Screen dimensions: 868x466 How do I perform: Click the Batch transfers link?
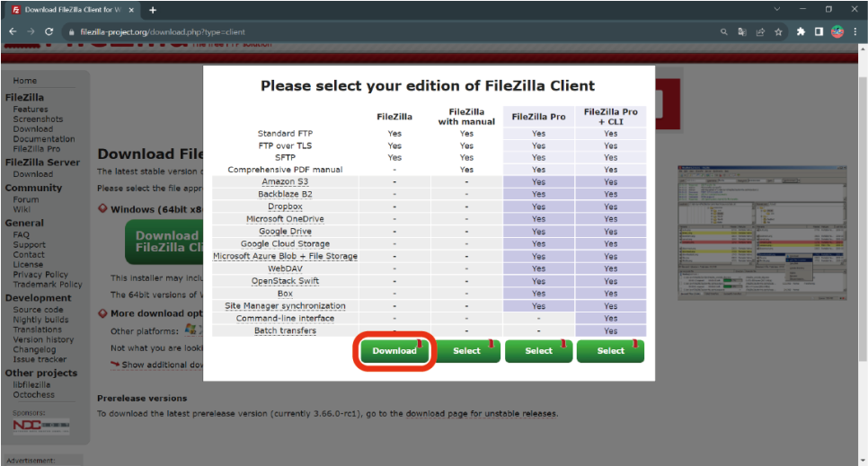(x=285, y=331)
